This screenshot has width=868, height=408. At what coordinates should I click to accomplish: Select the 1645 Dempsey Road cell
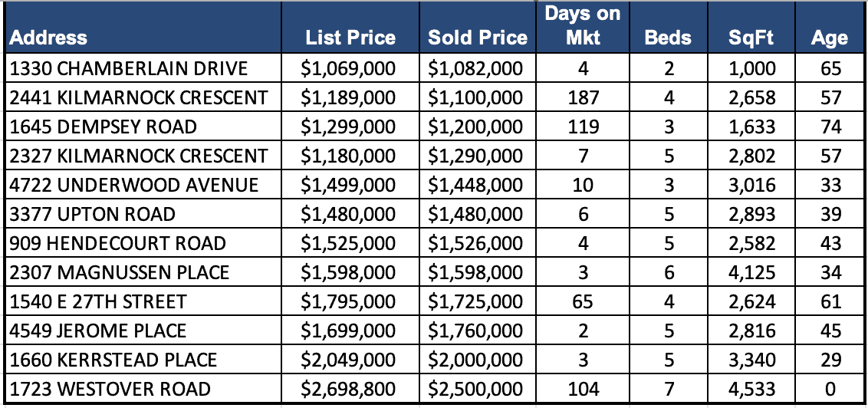[x=104, y=127]
